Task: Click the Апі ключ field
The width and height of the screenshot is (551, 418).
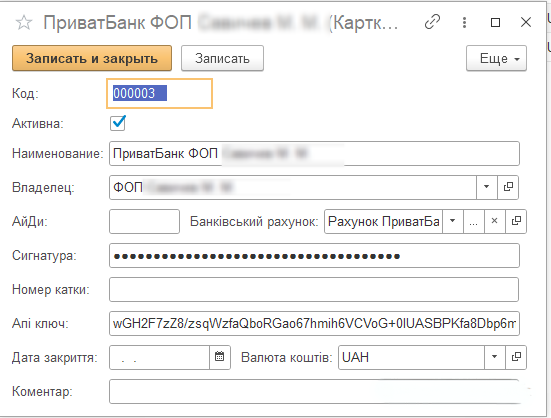Action: click(x=314, y=324)
